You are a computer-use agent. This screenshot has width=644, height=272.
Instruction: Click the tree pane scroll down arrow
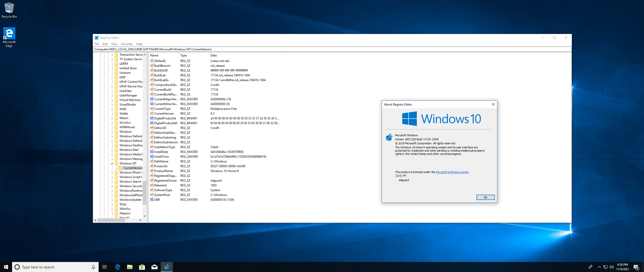click(x=144, y=216)
